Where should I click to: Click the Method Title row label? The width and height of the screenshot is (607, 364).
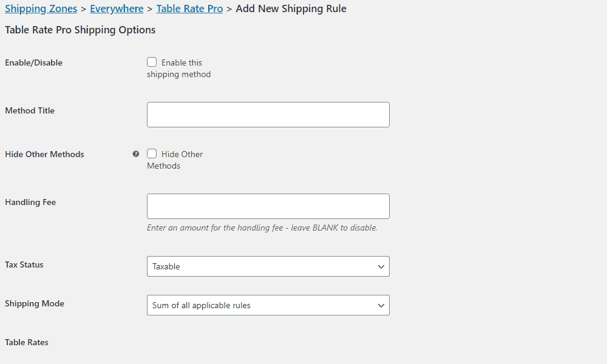pyautogui.click(x=30, y=110)
